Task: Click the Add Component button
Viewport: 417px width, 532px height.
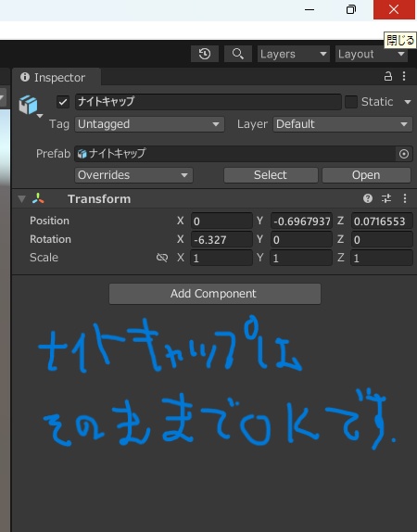Action: [215, 294]
